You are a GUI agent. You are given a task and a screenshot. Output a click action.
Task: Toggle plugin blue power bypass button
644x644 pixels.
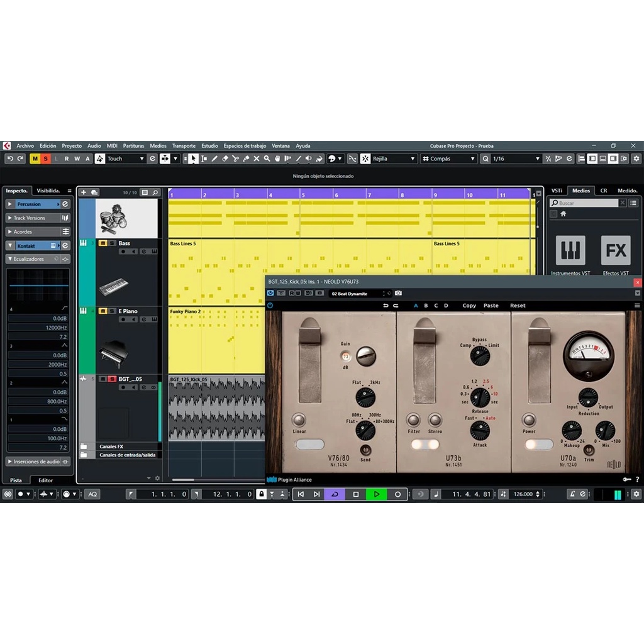[270, 306]
